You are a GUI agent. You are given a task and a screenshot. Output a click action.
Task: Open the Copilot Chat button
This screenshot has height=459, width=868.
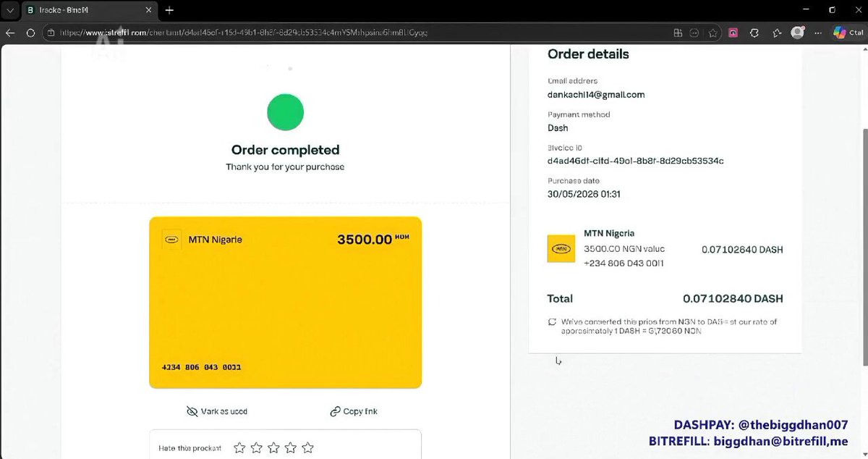pos(848,33)
